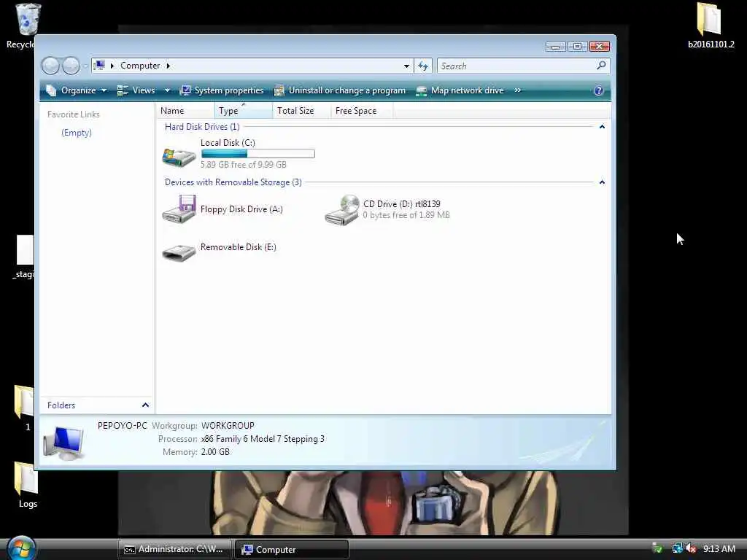Screen dimensions: 747x560
Task: Select the b20161101.2 folder on desktop
Action: (x=708, y=19)
